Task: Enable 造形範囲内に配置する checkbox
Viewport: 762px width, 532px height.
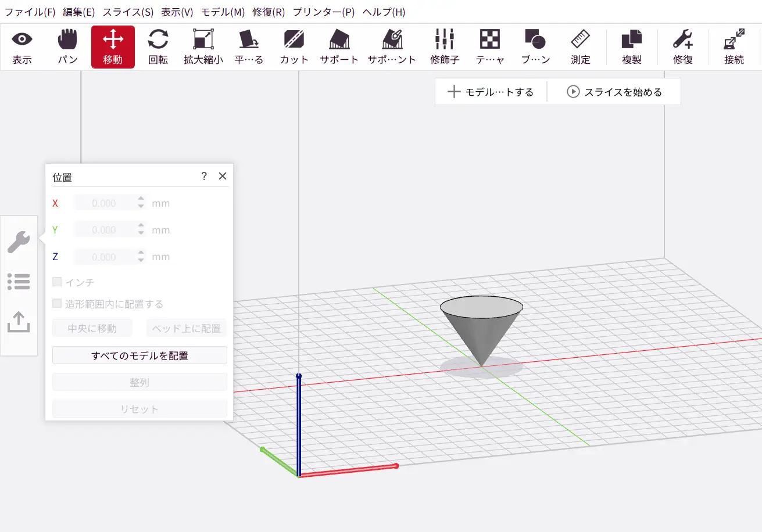Action: pos(57,304)
